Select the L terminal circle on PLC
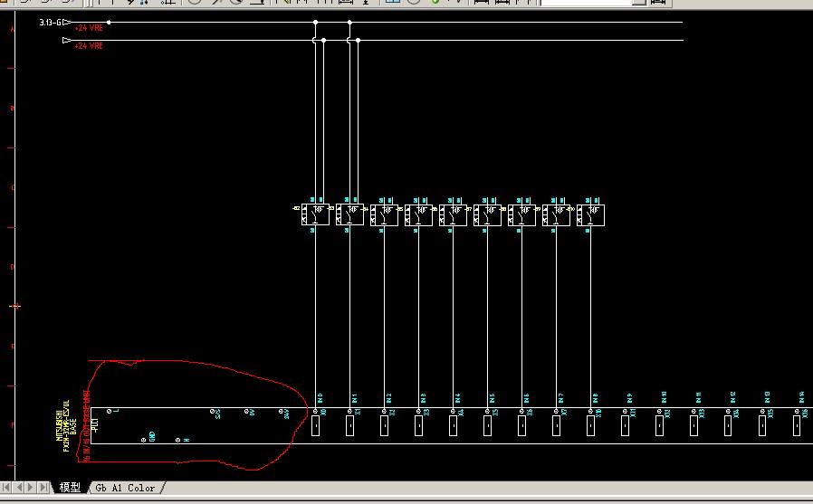Viewport: 813px width, 504px height. [110, 412]
